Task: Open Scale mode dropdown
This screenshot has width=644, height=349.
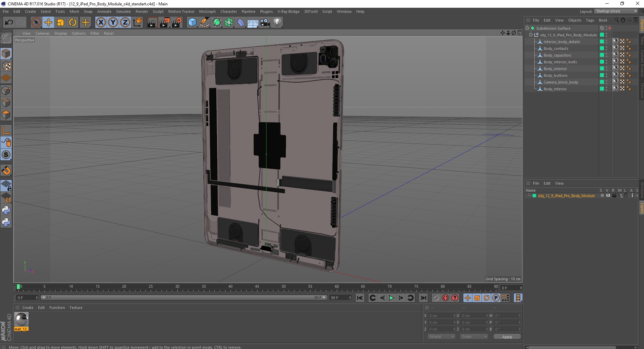Action: (474, 337)
